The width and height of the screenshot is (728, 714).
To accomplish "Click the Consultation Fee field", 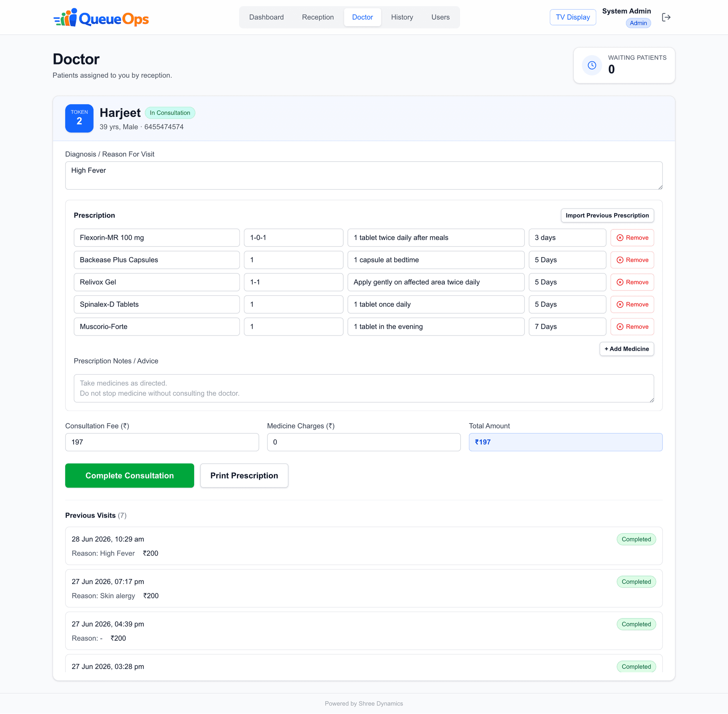I will coord(162,442).
